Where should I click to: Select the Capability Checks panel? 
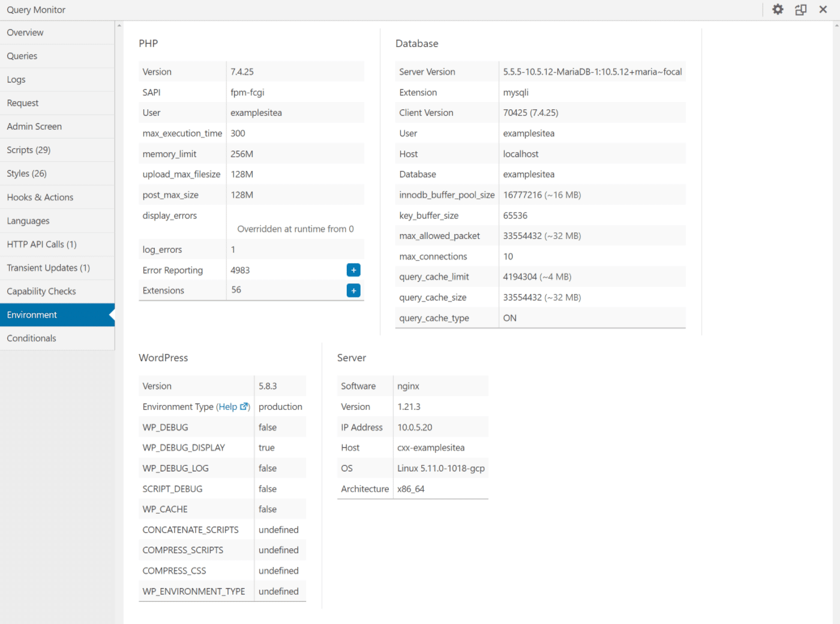click(41, 291)
